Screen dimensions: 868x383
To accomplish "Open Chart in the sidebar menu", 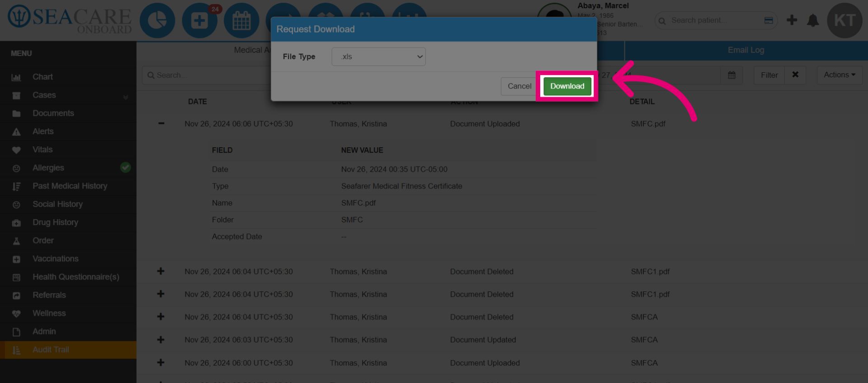I will tap(42, 77).
